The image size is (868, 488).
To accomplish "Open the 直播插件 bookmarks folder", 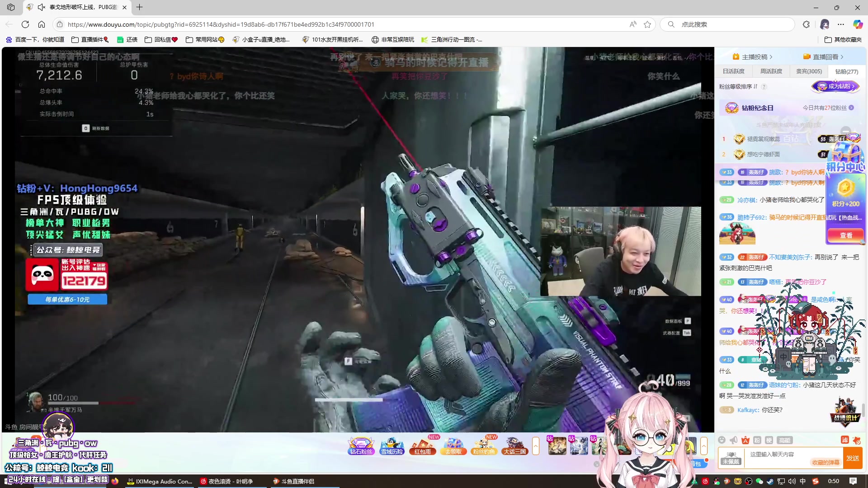I will 90,40.
